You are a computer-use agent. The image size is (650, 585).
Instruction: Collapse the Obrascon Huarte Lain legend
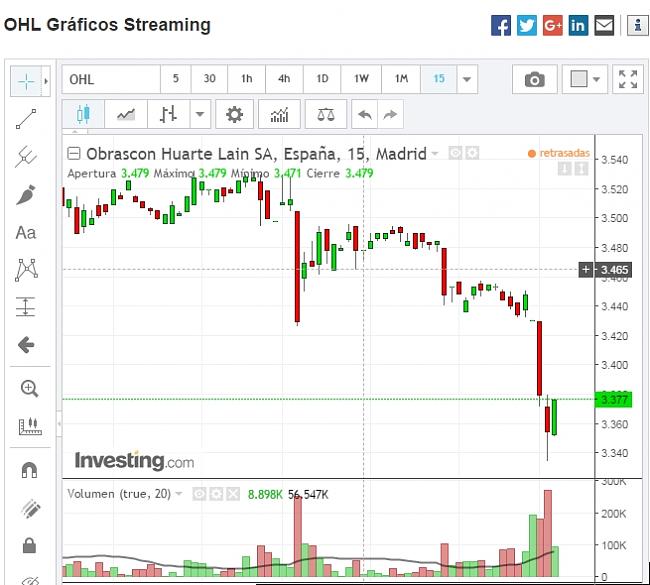tap(73, 154)
